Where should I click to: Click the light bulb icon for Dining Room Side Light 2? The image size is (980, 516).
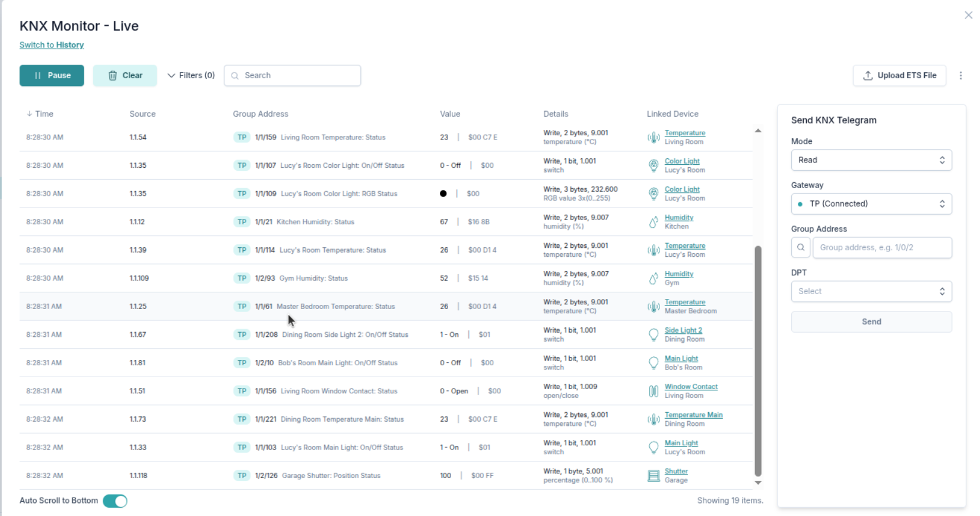[x=653, y=335]
